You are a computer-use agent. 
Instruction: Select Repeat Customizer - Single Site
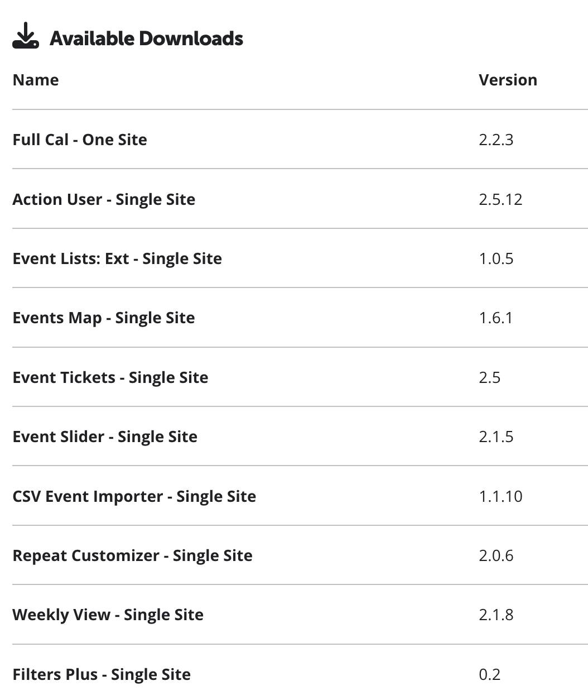tap(132, 555)
